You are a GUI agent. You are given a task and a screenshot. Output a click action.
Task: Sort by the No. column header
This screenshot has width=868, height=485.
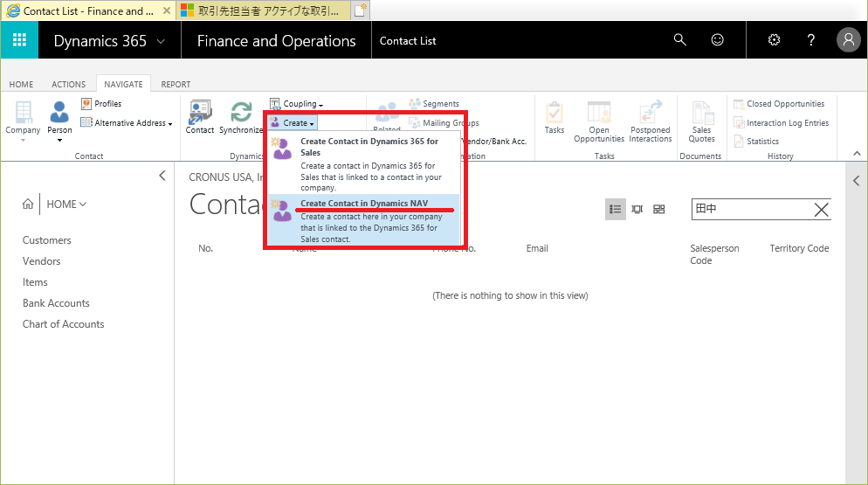coord(205,248)
